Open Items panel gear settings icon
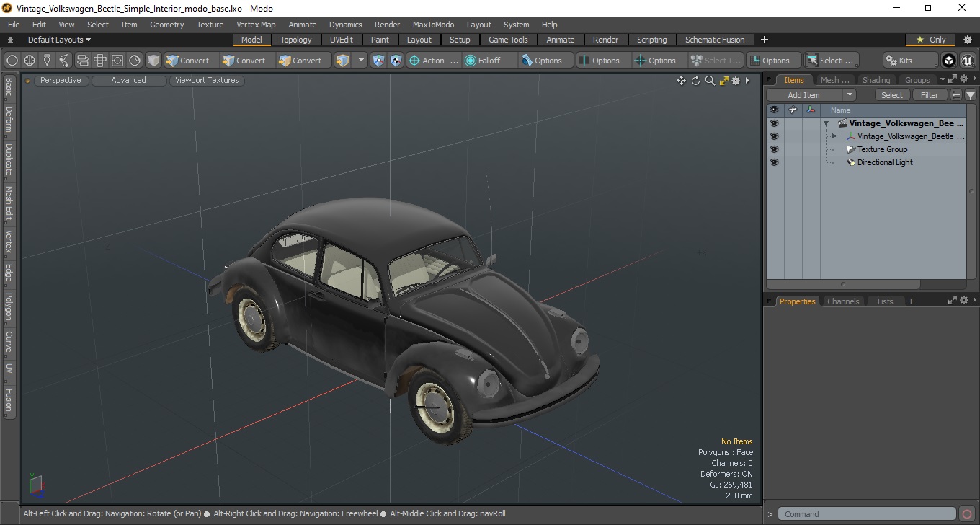980x525 pixels. 963,79
